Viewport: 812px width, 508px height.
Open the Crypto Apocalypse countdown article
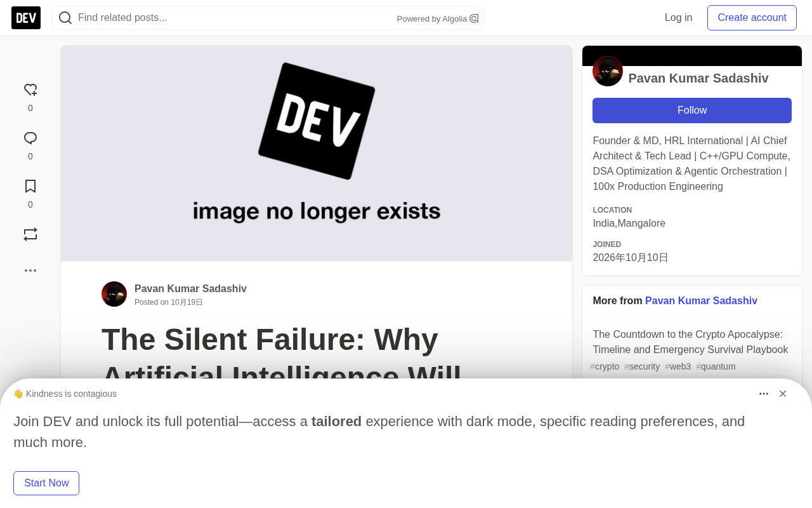[x=690, y=342]
